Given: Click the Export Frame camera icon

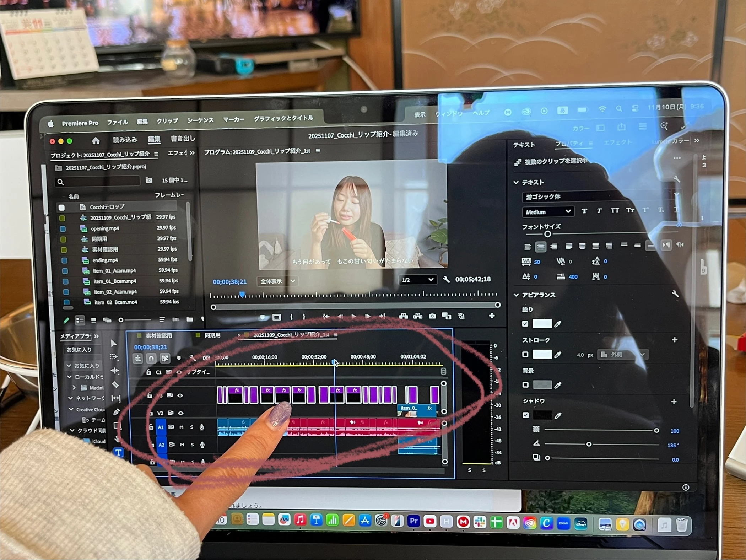Looking at the screenshot, I should click(x=432, y=316).
